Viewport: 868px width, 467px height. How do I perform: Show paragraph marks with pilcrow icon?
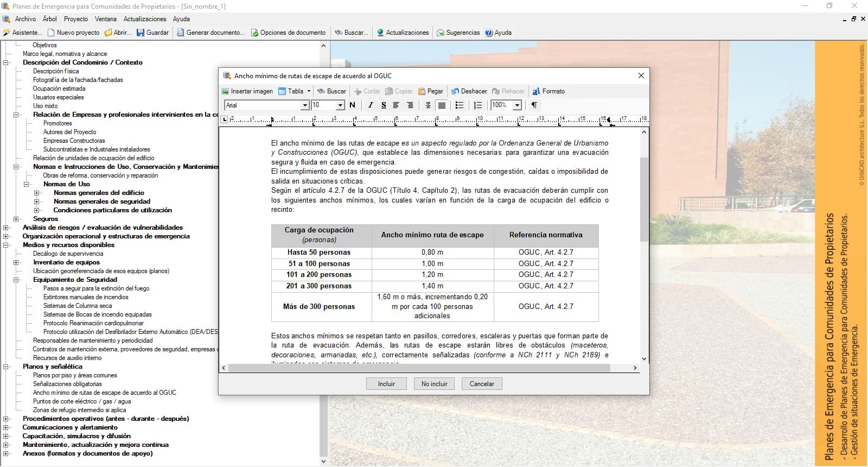pos(534,105)
